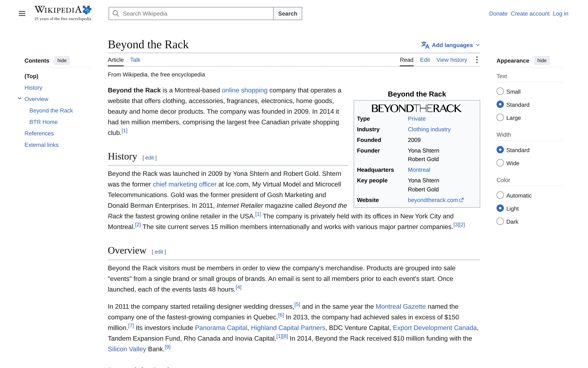This screenshot has height=368, width=588.
Task: Open the beyondtherack.com website link
Action: 435,200
